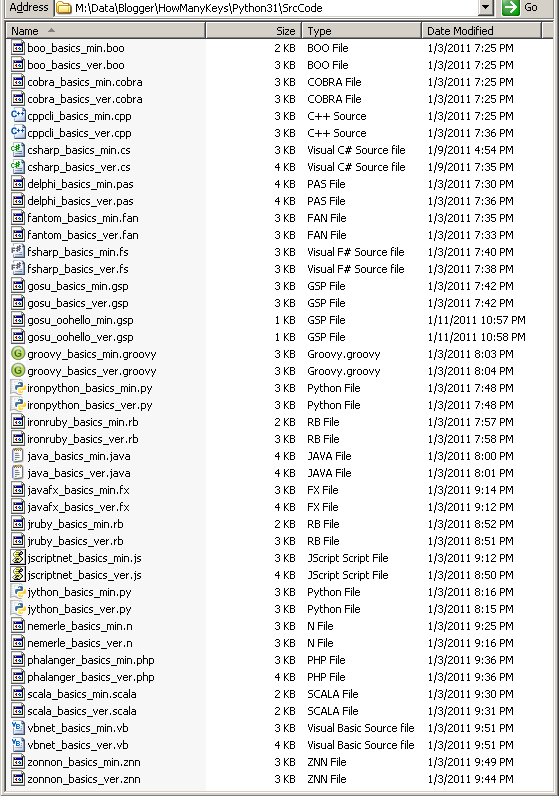This screenshot has height=796, width=559.
Task: Sort by the Type column header
Action: [x=361, y=31]
